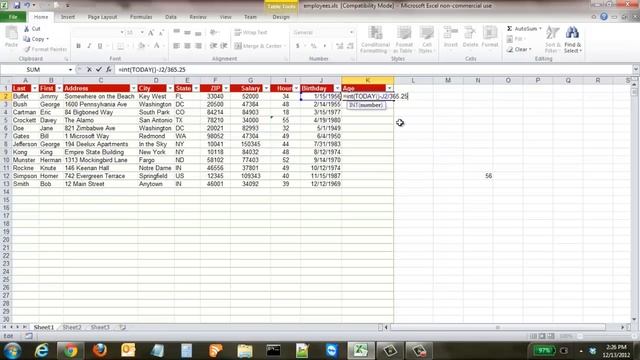This screenshot has height=360, width=640.
Task: Toggle Underline formatting
Action: click(100, 46)
